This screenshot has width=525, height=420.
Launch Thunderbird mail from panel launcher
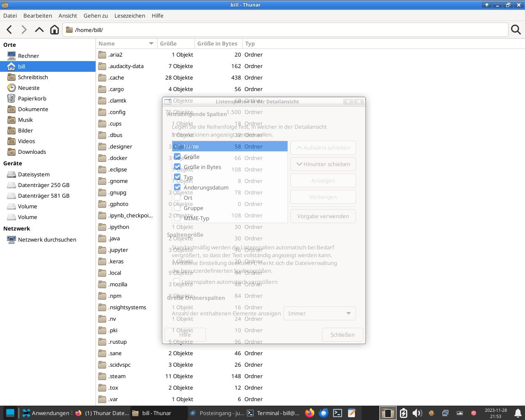324,413
